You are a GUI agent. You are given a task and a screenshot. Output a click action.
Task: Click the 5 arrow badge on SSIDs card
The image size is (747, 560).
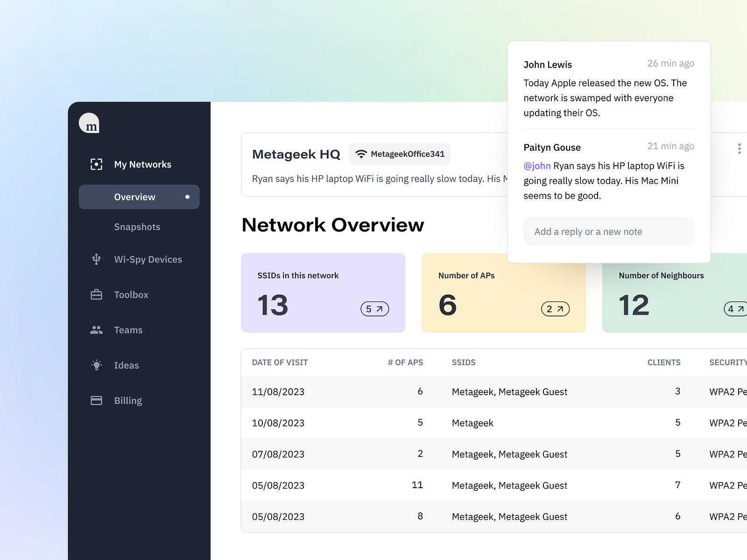click(374, 308)
